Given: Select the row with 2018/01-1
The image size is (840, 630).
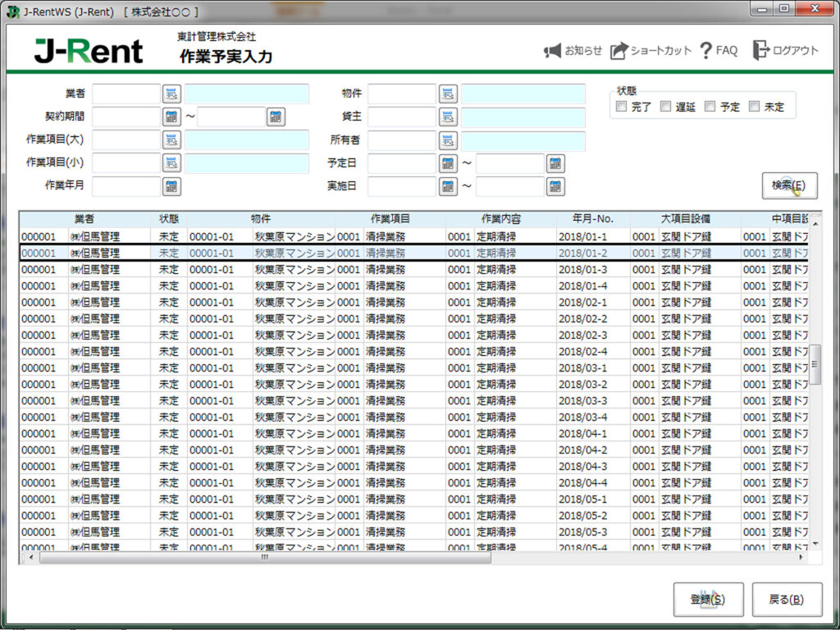Looking at the screenshot, I should pos(413,237).
